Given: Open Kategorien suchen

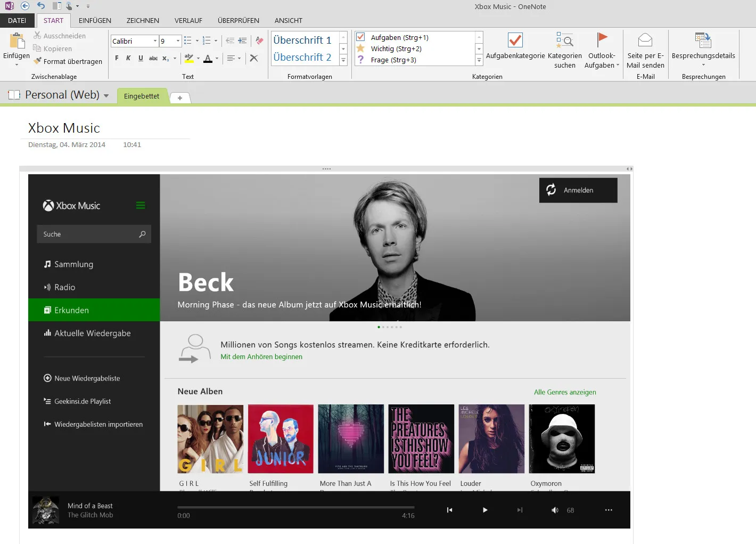Looking at the screenshot, I should tap(564, 51).
